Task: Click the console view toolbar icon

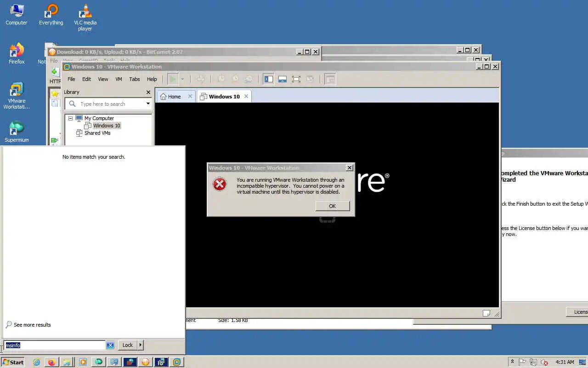Action: click(330, 79)
